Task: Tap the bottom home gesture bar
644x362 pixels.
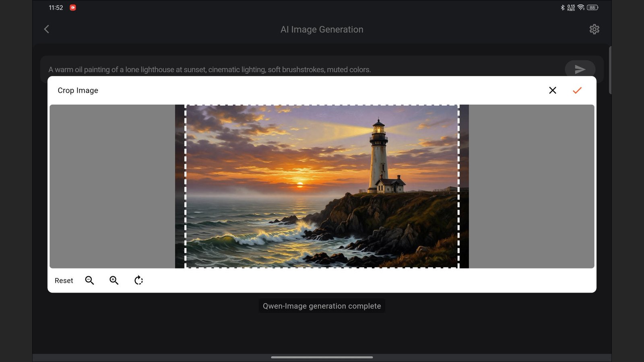Action: click(x=322, y=357)
